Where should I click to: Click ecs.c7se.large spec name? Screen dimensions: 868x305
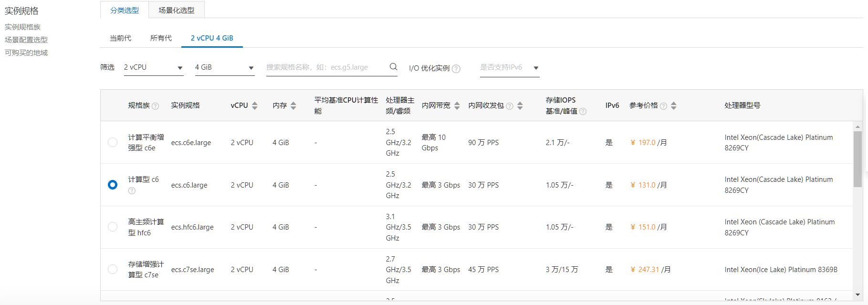click(x=192, y=270)
